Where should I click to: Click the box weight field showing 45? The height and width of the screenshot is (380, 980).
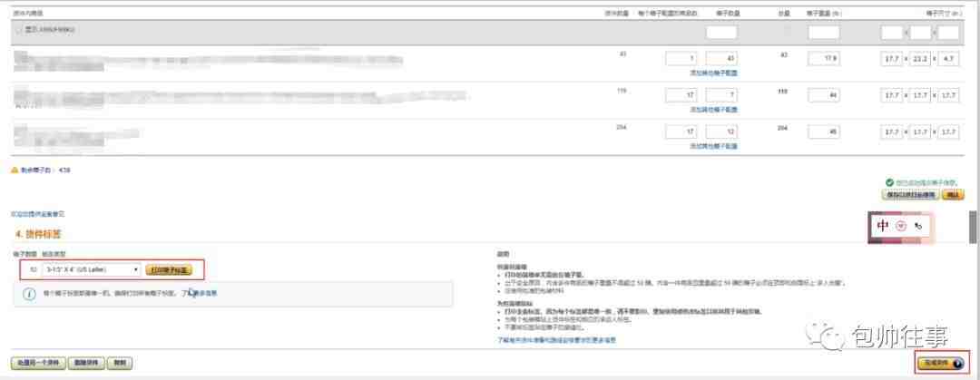coord(823,132)
